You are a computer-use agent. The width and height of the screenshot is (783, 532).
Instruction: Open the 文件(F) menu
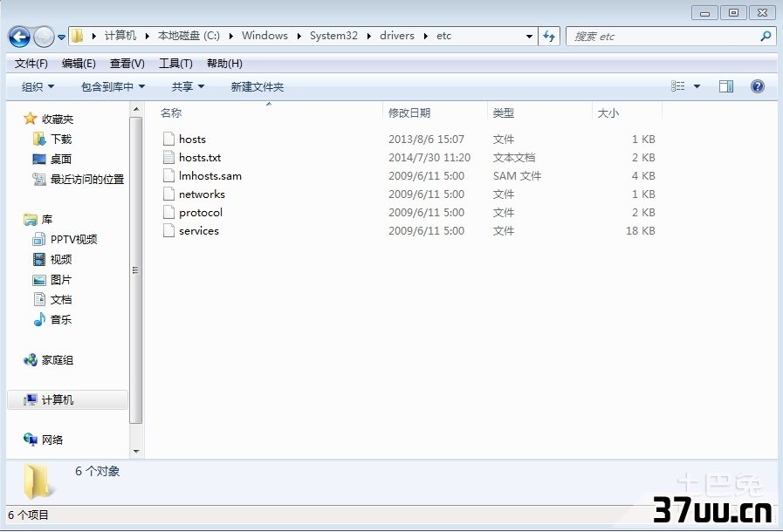[x=31, y=64]
